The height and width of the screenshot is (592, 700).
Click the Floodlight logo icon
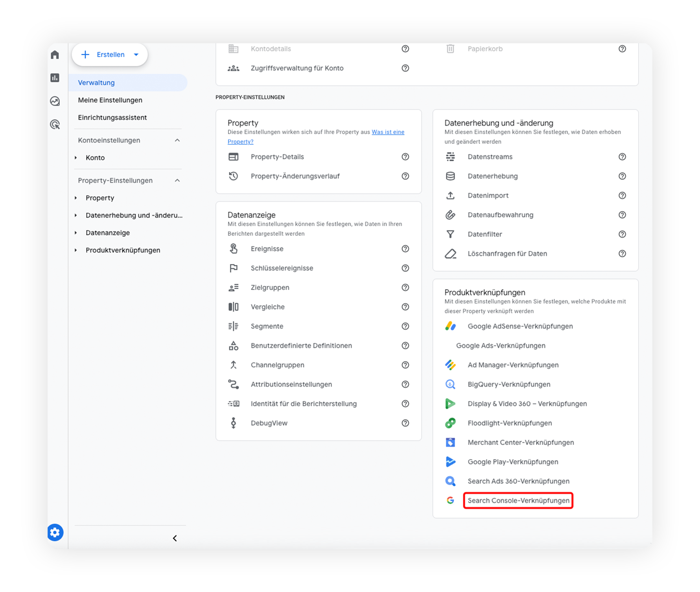[450, 423]
